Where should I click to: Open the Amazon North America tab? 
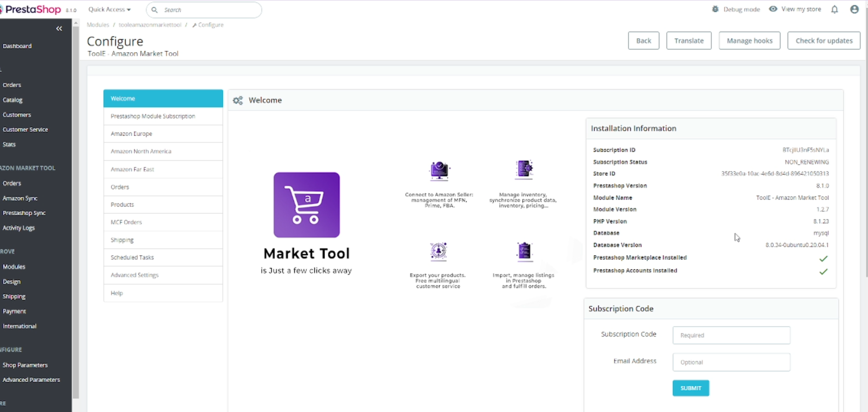click(163, 152)
